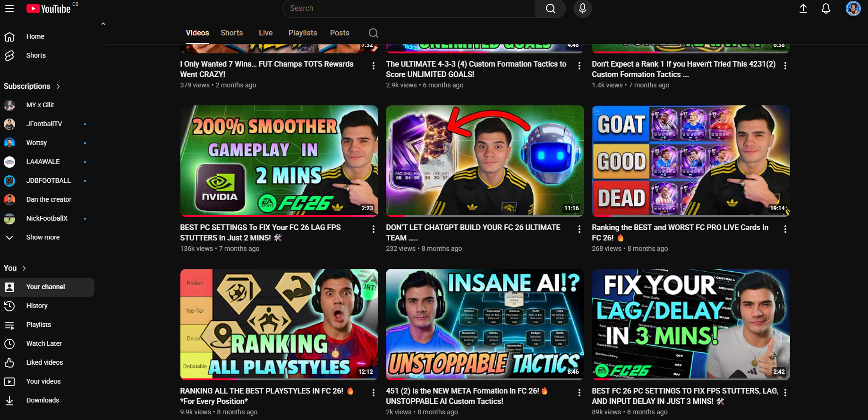This screenshot has height=420, width=868.
Task: Open options menu for FUT Champs TOTS Rewards video
Action: pyautogui.click(x=374, y=66)
